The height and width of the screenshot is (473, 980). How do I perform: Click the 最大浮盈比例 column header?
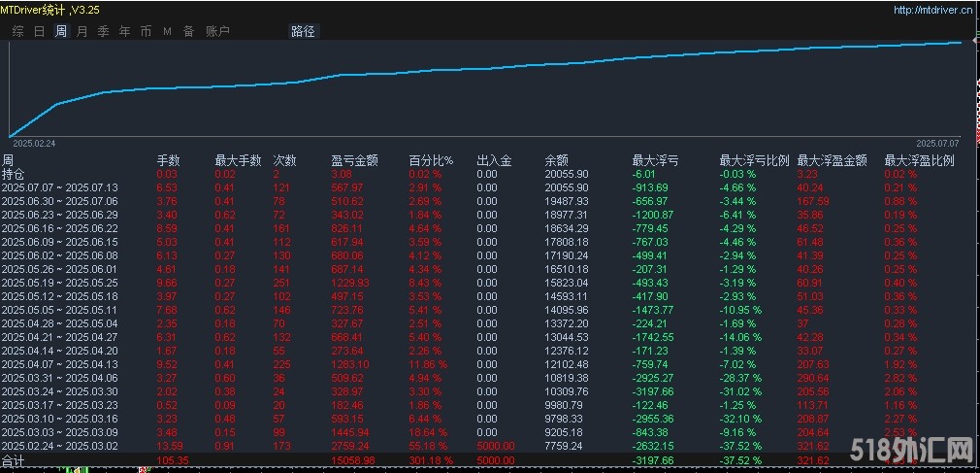click(920, 161)
